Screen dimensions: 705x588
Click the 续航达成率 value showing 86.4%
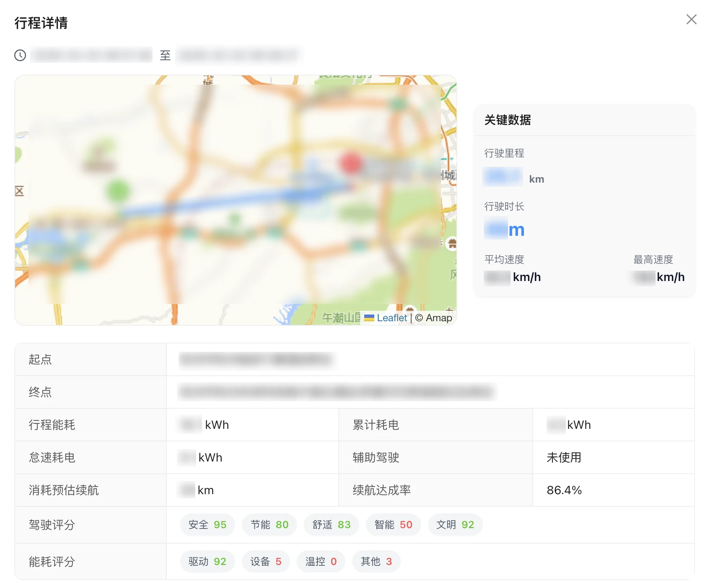564,490
